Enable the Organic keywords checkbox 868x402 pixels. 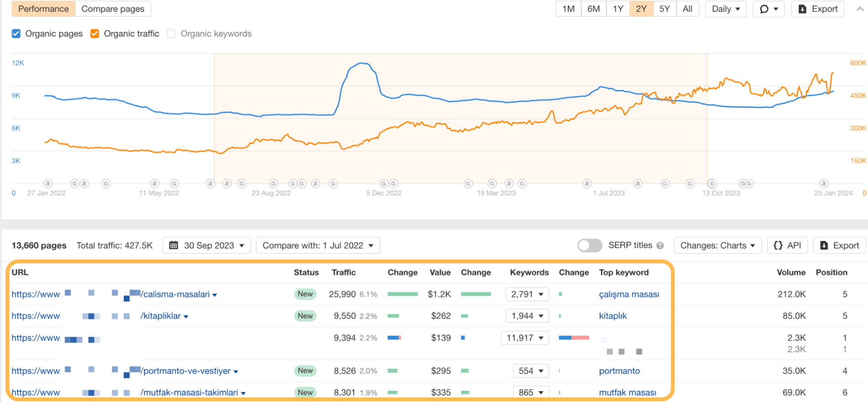click(x=171, y=33)
